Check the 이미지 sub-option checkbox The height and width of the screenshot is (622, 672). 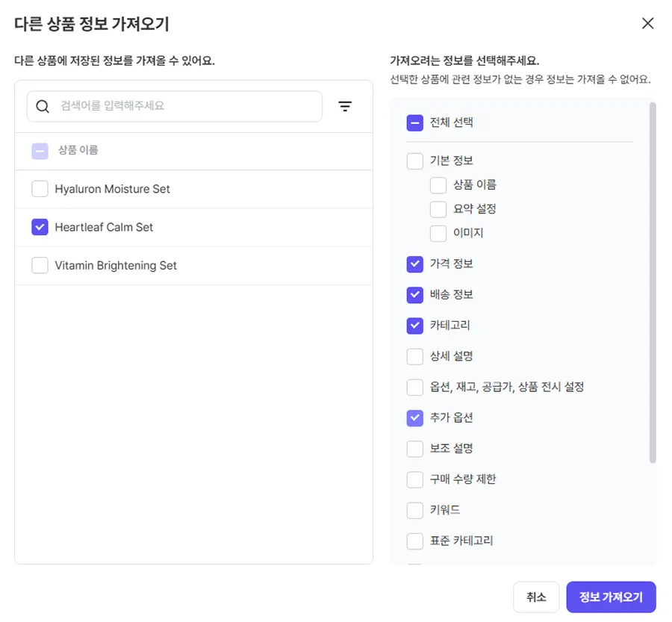click(438, 233)
